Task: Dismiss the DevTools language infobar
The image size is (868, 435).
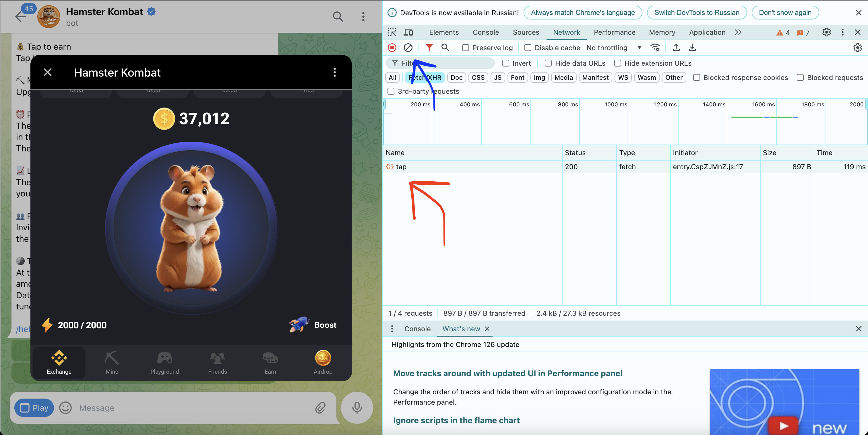Action: pos(858,13)
